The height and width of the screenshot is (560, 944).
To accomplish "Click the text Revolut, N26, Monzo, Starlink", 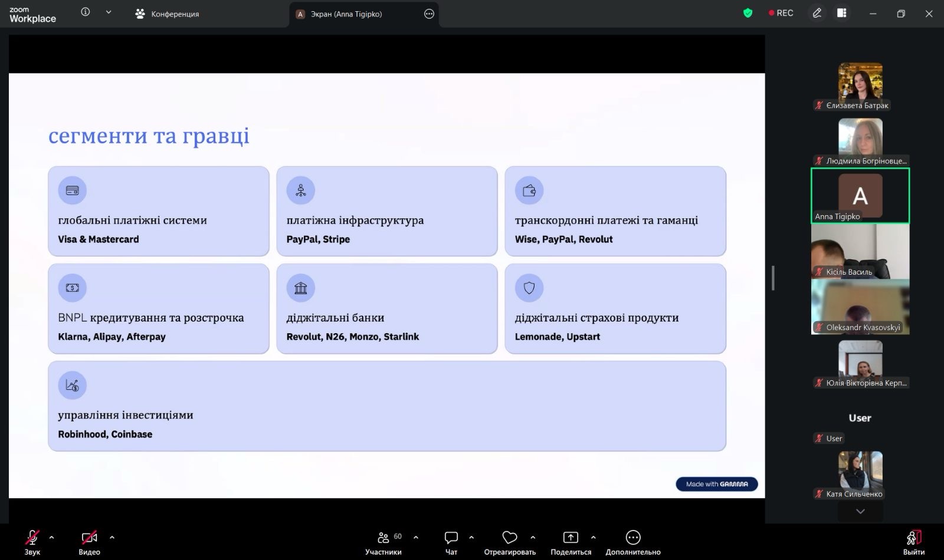I will tap(353, 337).
